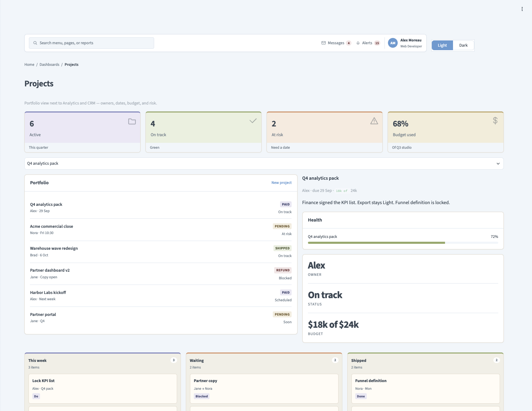Open Alerts in the top bar
The image size is (532, 411).
point(368,43)
